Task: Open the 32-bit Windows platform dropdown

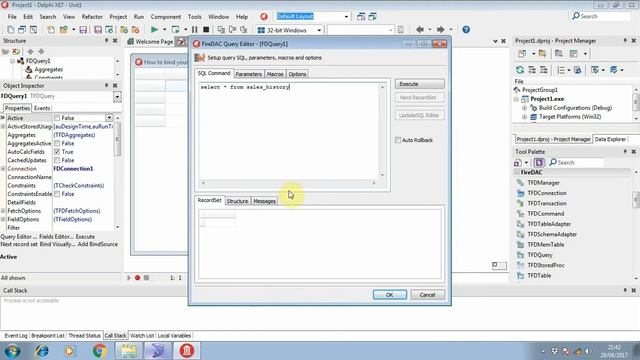Action: click(x=319, y=30)
